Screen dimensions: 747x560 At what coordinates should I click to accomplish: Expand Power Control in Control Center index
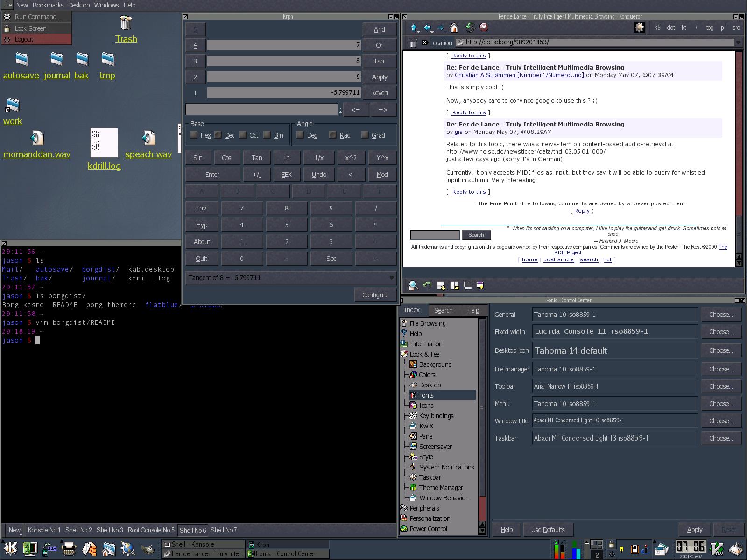(x=424, y=529)
